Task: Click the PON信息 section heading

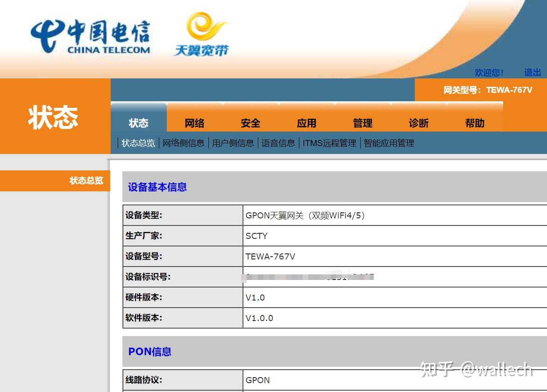Action: 149,352
